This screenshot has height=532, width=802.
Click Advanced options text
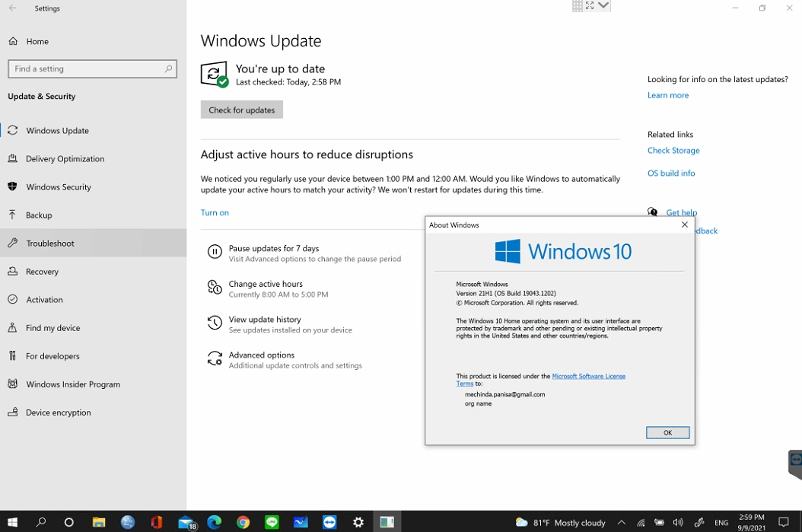click(x=261, y=355)
